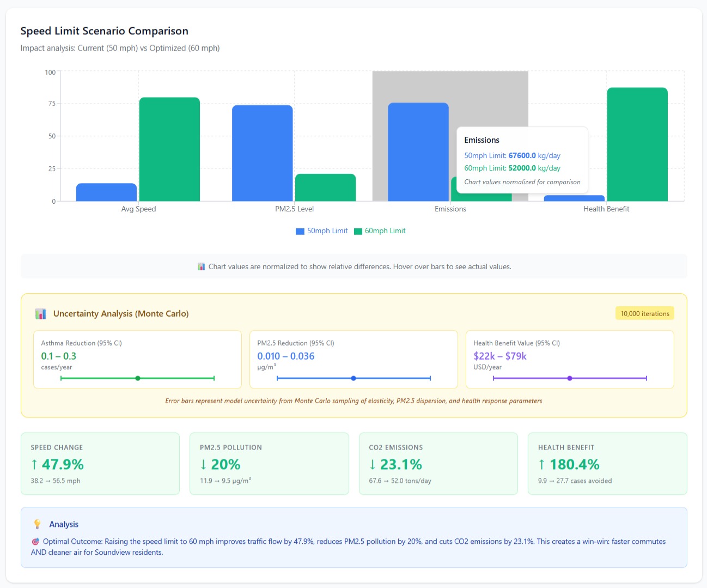Click the blue dot on PM2.5 Reduction range

pyautogui.click(x=354, y=378)
